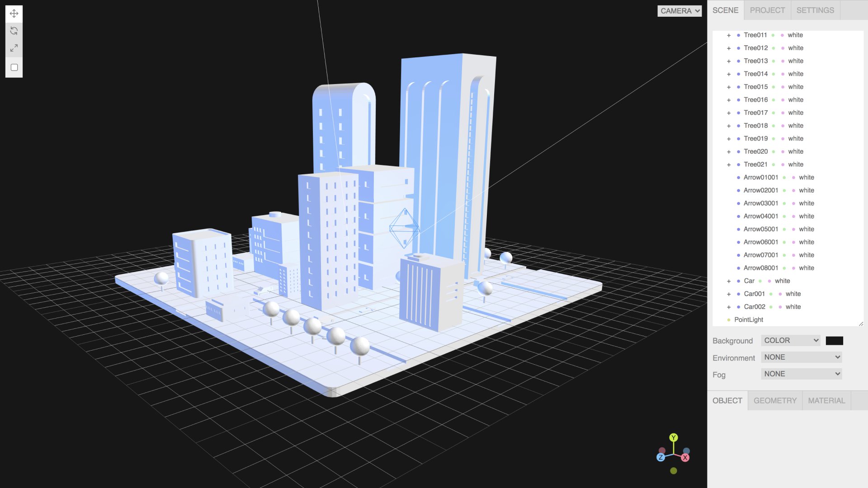Open the Fog NONE dropdown
The height and width of the screenshot is (488, 868).
coord(801,374)
